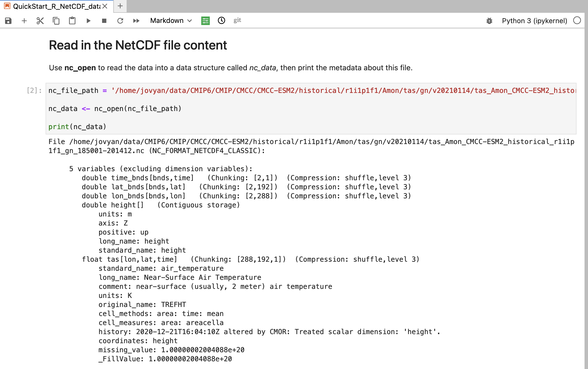Image resolution: width=588 pixels, height=369 pixels.
Task: Paste cell using the clipboard icon
Action: (x=72, y=20)
